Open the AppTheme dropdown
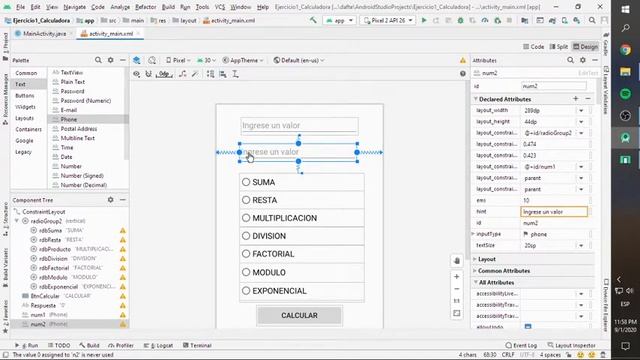The height and width of the screenshot is (360, 640). pyautogui.click(x=243, y=60)
